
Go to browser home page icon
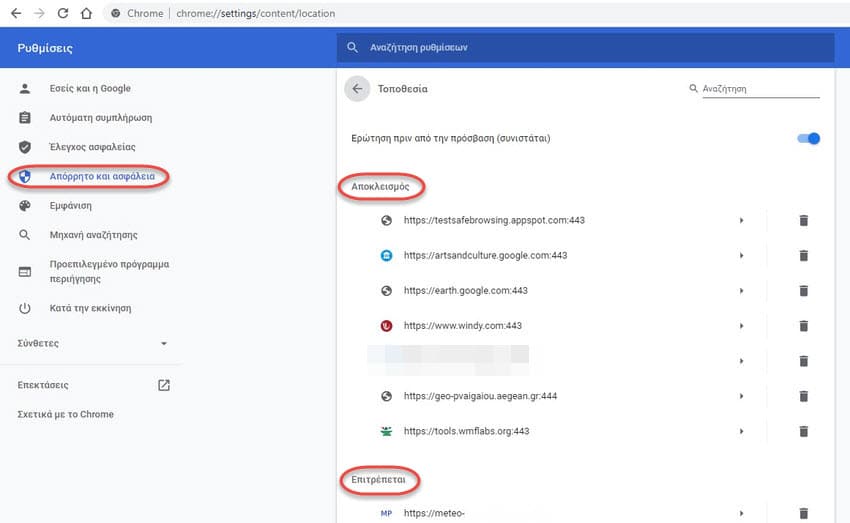[x=86, y=14]
